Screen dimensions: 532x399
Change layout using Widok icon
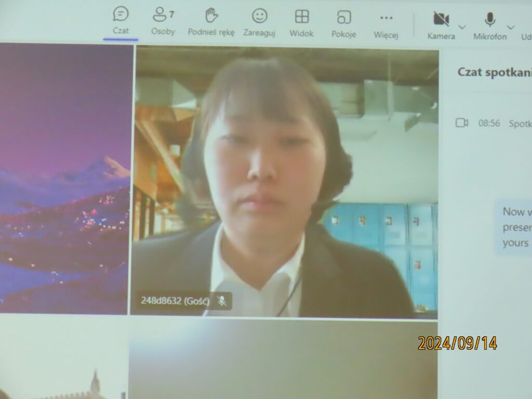[301, 17]
